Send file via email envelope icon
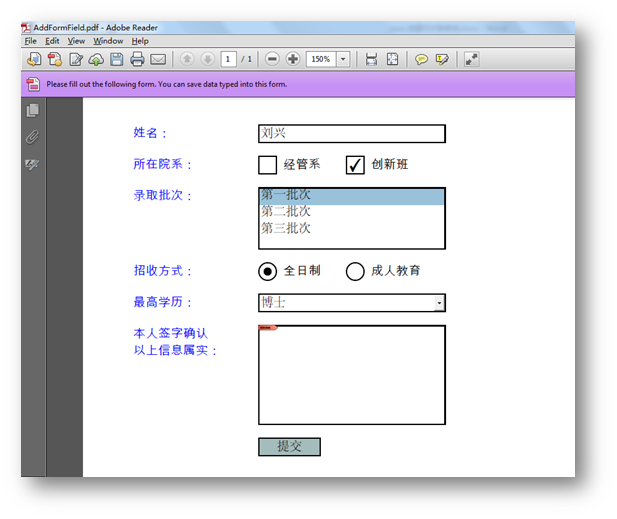 coord(158,59)
